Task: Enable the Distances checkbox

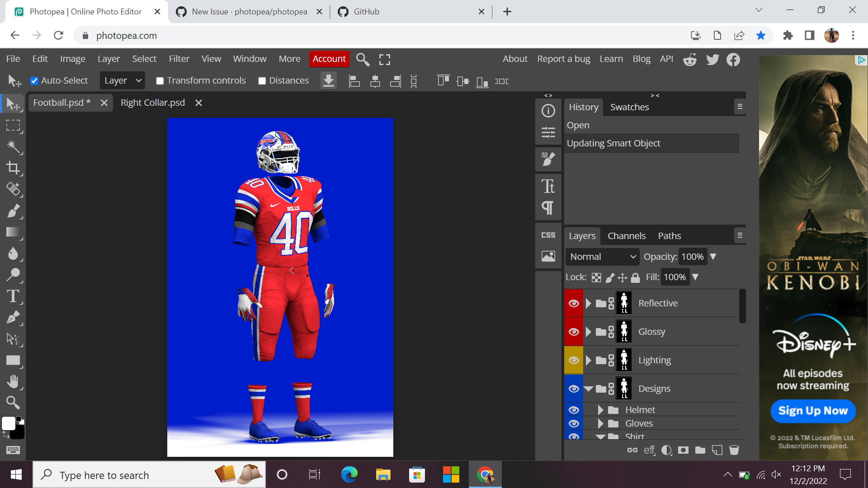Action: click(x=262, y=81)
